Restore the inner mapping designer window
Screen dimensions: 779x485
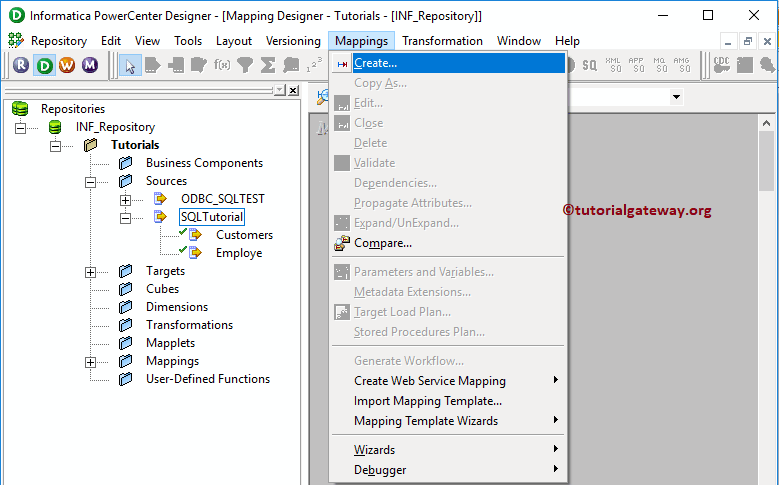coord(747,42)
